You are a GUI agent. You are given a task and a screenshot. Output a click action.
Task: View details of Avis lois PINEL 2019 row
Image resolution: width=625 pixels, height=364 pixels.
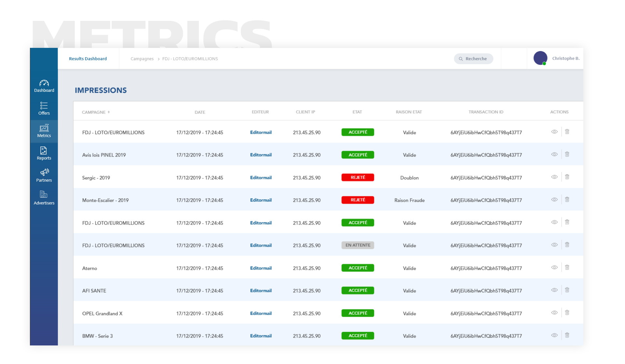[x=554, y=155]
